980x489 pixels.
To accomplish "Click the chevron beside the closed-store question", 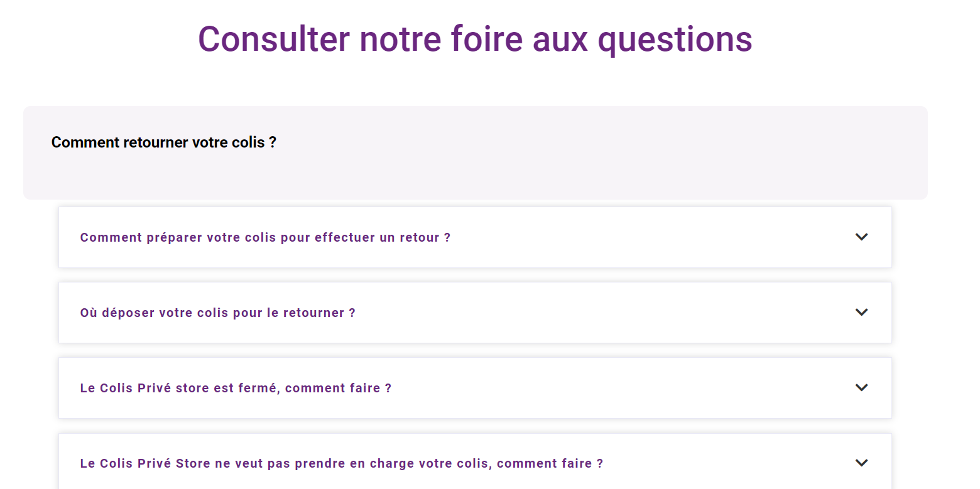I will [862, 387].
